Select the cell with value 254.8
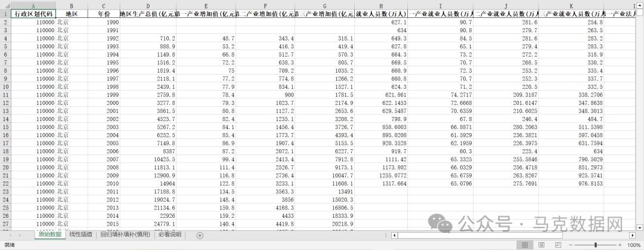 pyautogui.click(x=571, y=22)
